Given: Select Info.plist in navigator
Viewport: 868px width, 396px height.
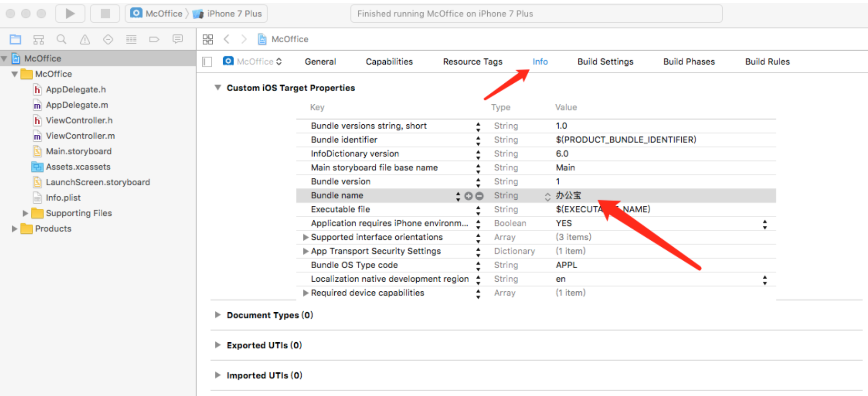Looking at the screenshot, I should pyautogui.click(x=63, y=198).
